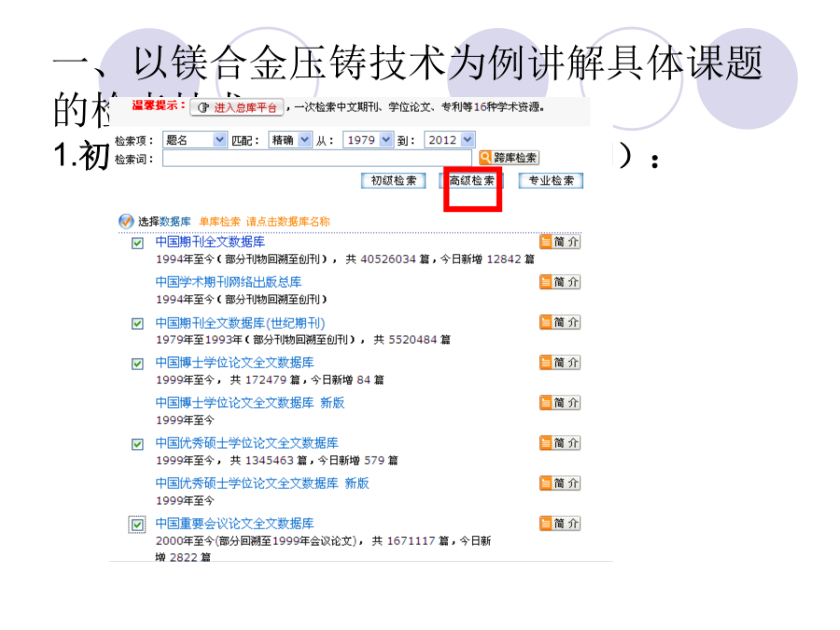Click the 进入总库平台 button
This screenshot has height=630, width=840.
237,107
